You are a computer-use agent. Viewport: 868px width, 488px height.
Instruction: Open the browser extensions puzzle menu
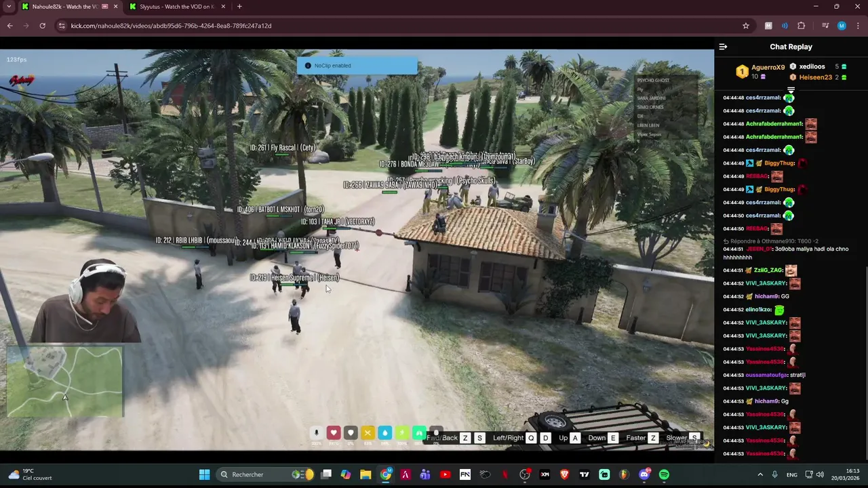(x=802, y=26)
